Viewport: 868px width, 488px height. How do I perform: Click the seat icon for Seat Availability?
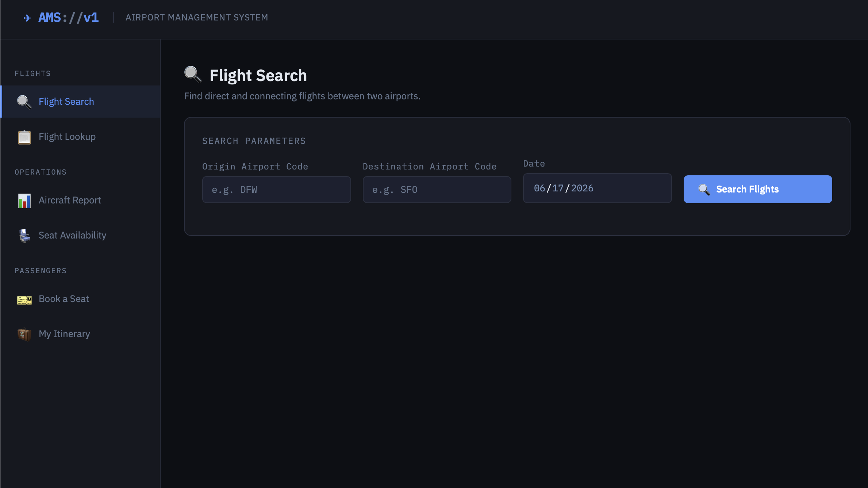pyautogui.click(x=24, y=236)
